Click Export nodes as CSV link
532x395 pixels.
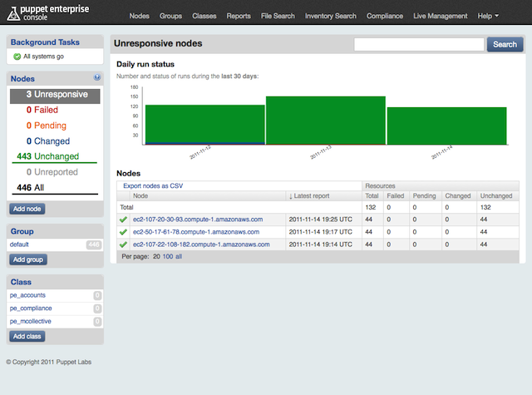point(153,186)
